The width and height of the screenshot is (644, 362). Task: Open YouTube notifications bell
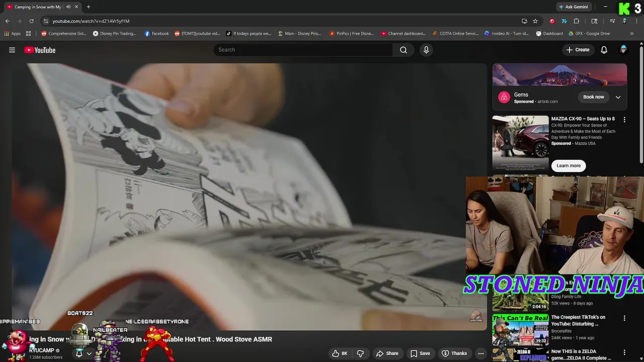pos(604,50)
